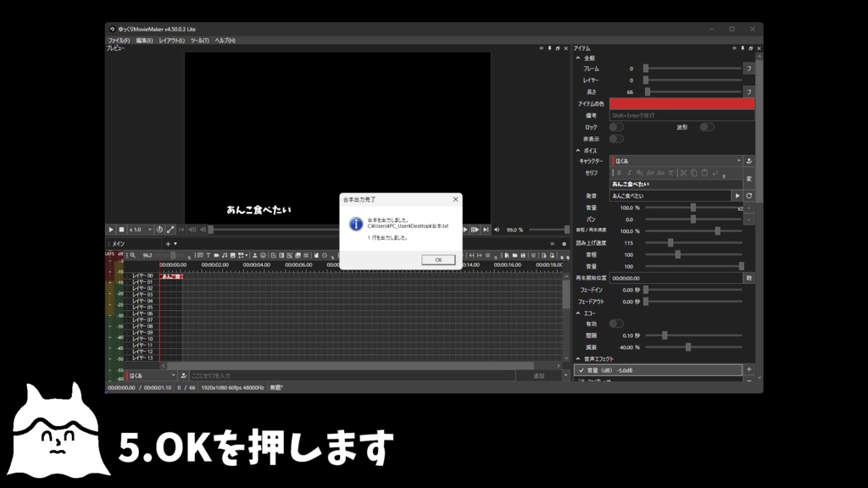This screenshot has width=868, height=488.
Task: Click the refresh icon beside 発音 field
Action: (749, 195)
